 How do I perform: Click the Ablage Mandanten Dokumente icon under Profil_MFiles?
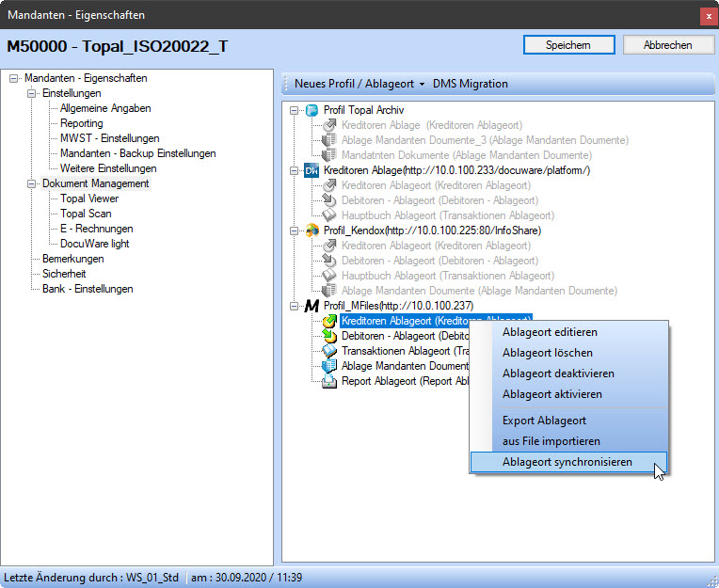pos(329,366)
